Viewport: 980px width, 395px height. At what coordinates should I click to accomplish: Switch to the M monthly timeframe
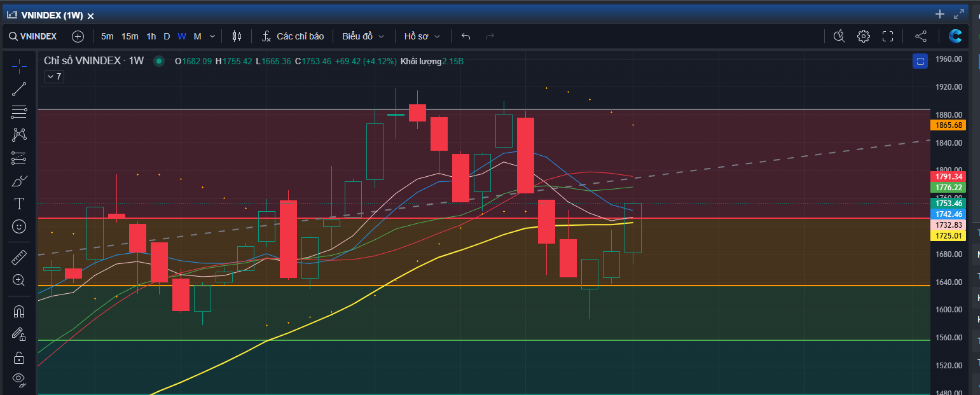[x=197, y=36]
